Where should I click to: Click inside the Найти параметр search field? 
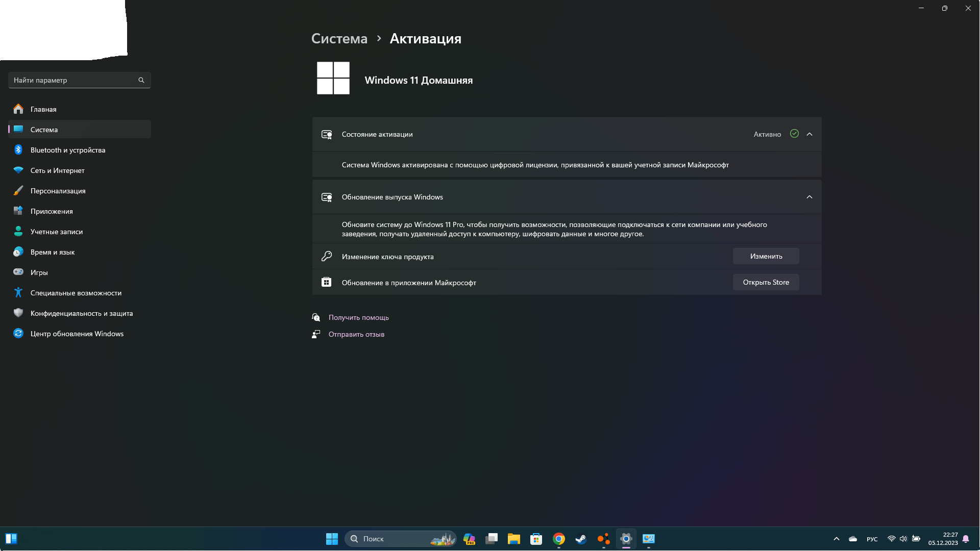click(x=79, y=80)
